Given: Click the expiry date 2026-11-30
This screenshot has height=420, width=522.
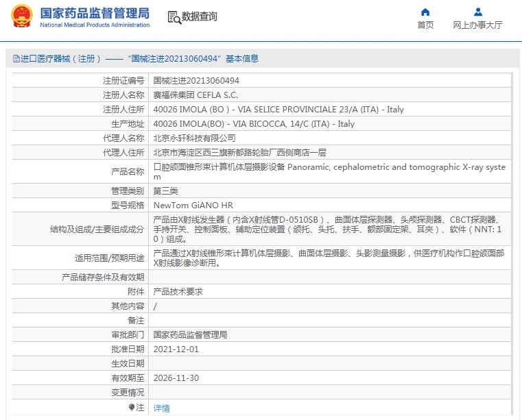Looking at the screenshot, I should [176, 378].
